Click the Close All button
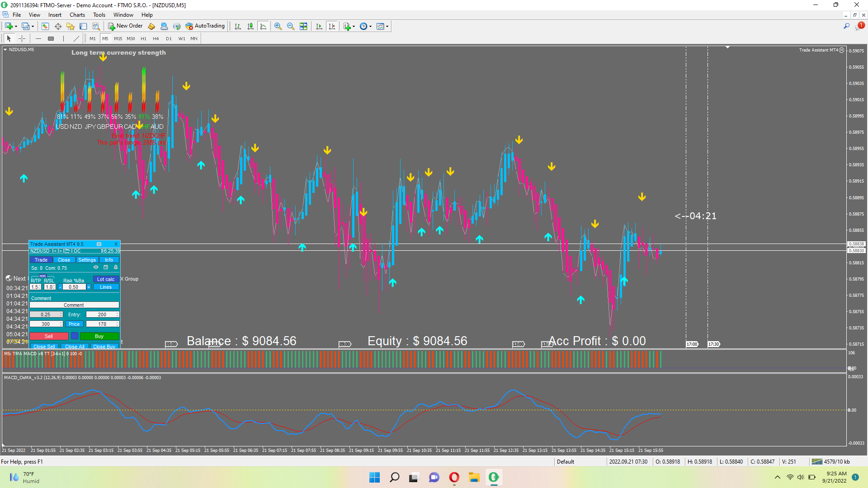The height and width of the screenshot is (488, 868). [75, 347]
